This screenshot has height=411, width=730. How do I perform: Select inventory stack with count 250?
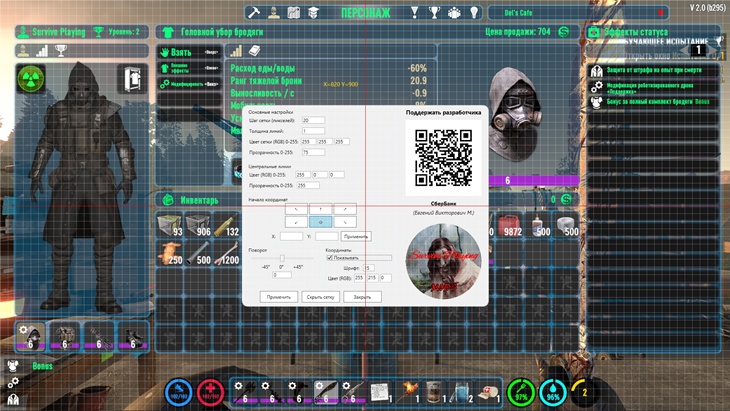[170, 253]
